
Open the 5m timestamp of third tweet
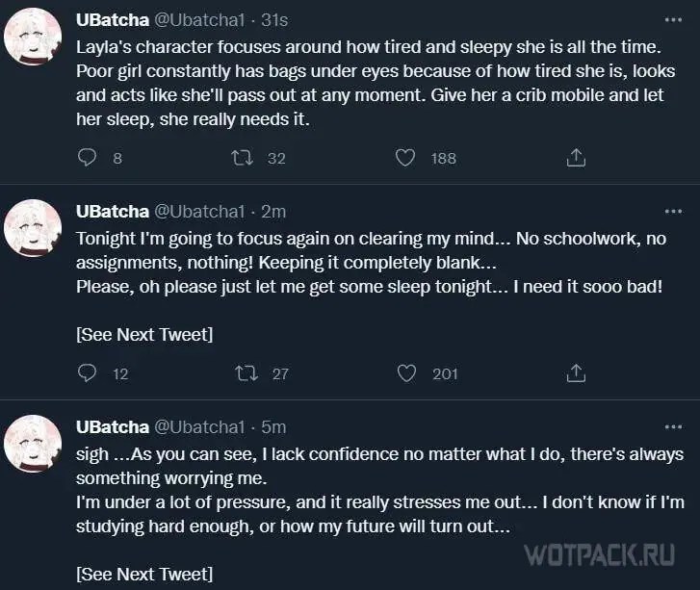pyautogui.click(x=273, y=427)
